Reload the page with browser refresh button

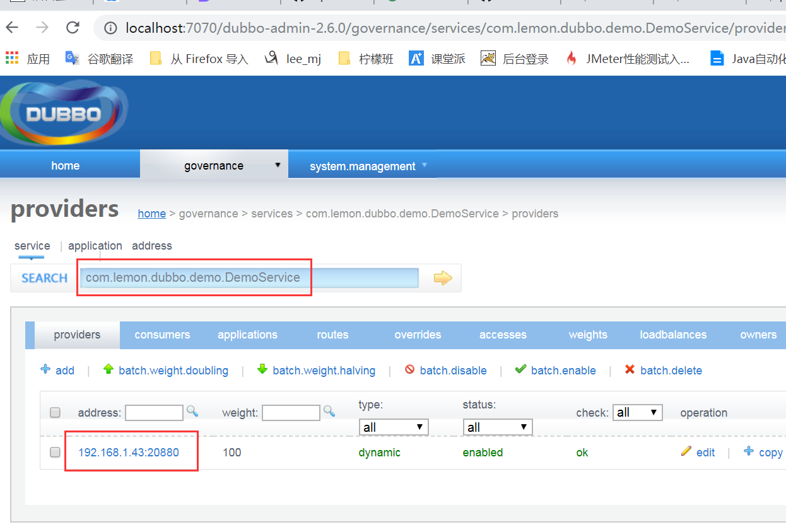[x=73, y=27]
